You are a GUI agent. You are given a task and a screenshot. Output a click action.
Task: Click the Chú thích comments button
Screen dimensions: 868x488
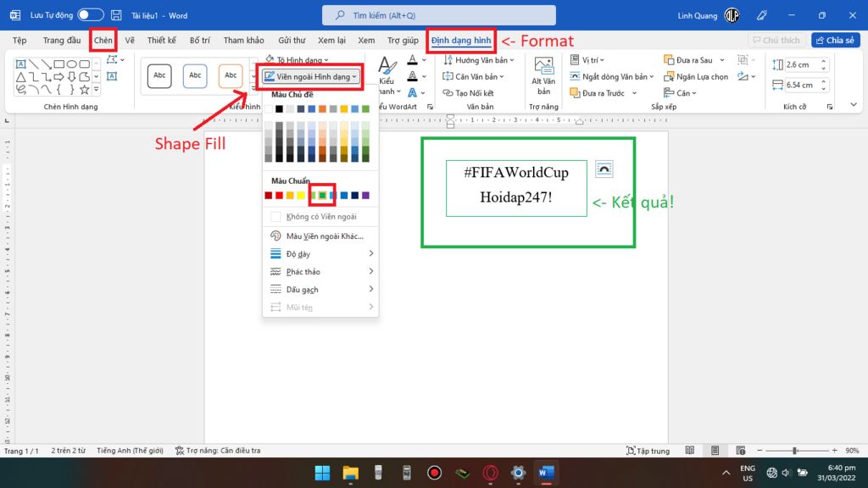776,40
